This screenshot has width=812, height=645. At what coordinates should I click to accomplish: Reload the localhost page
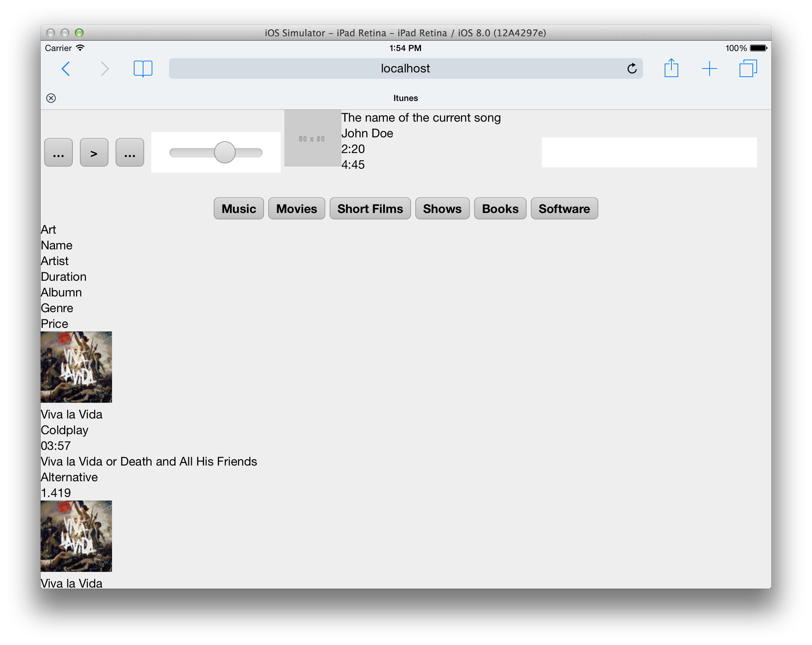[631, 68]
